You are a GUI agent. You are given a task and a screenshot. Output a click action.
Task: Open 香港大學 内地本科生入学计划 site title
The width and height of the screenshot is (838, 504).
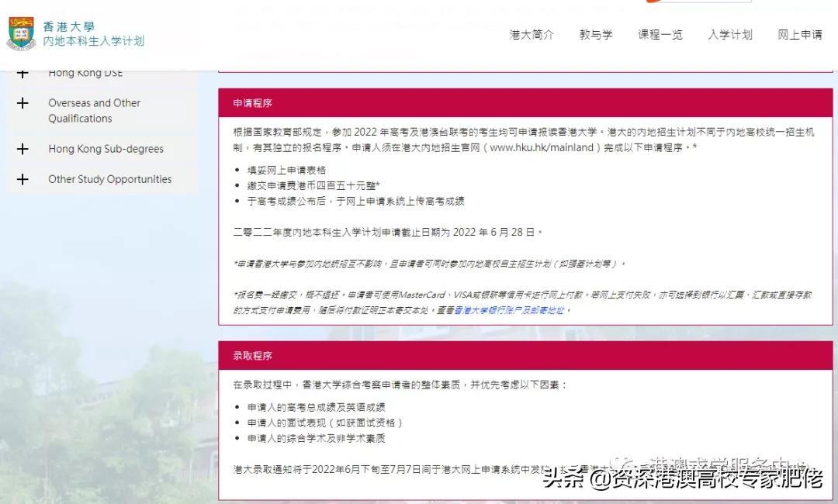(x=93, y=33)
